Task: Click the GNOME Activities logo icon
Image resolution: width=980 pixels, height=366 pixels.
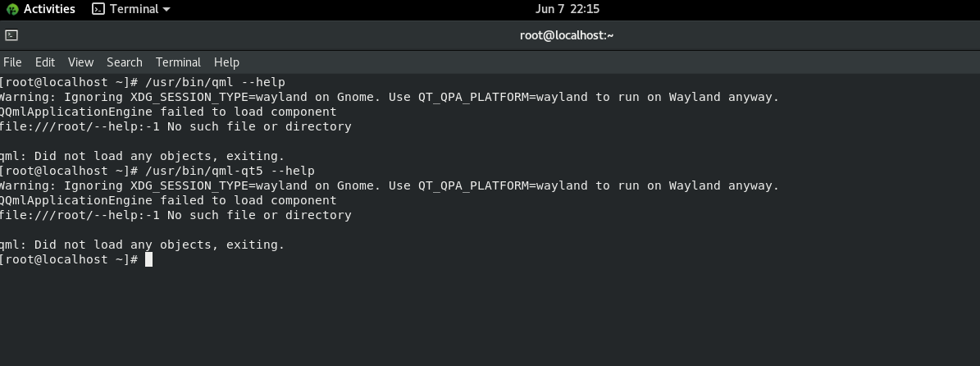Action: 11,10
